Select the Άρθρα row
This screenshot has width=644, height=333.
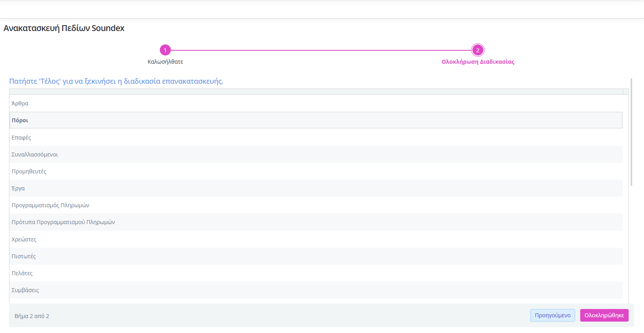click(x=316, y=103)
